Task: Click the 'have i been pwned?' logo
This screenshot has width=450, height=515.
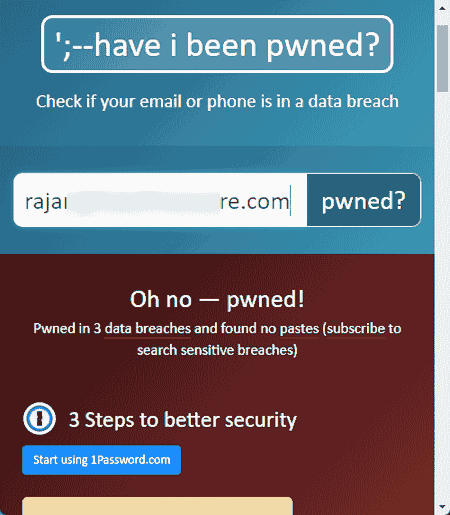Action: [217, 44]
